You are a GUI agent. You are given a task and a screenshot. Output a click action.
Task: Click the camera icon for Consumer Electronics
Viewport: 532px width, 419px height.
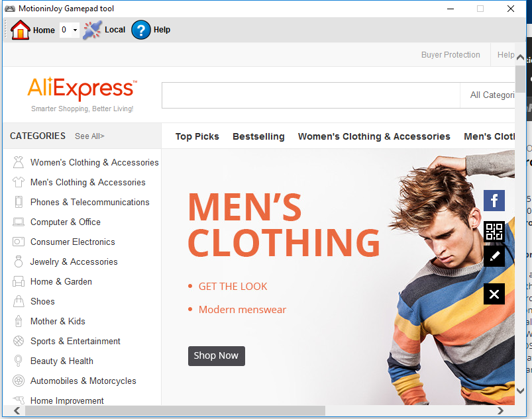(x=19, y=242)
